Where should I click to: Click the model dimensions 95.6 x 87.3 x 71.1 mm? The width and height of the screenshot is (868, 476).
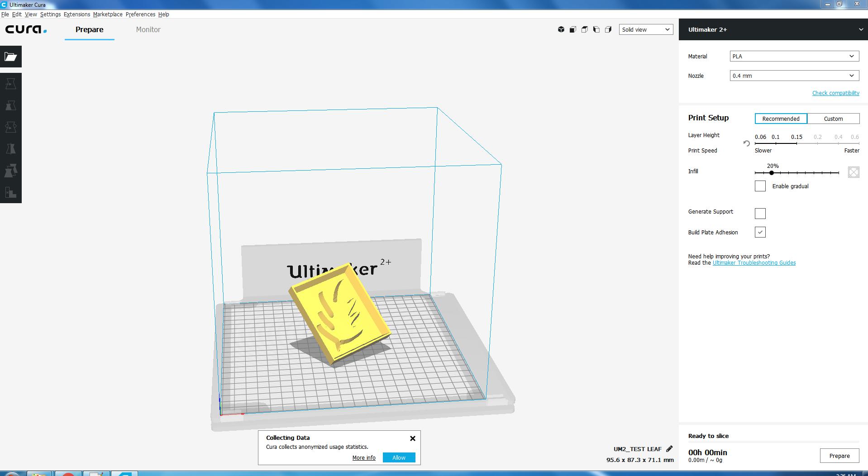(x=640, y=460)
